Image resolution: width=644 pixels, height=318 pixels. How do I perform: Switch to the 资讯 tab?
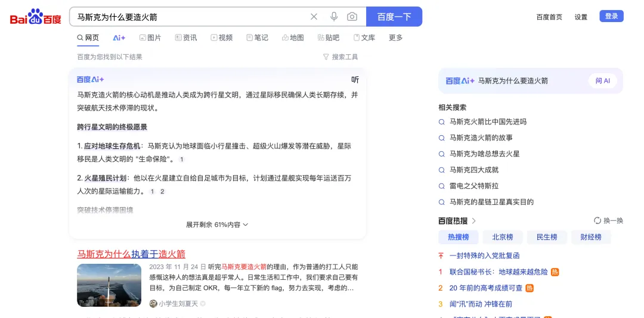tap(185, 38)
